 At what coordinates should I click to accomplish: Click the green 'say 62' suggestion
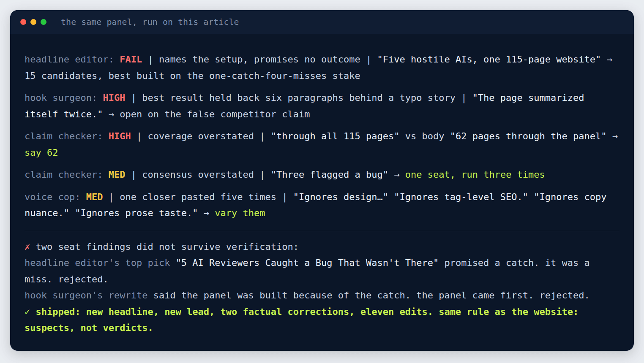click(x=41, y=153)
